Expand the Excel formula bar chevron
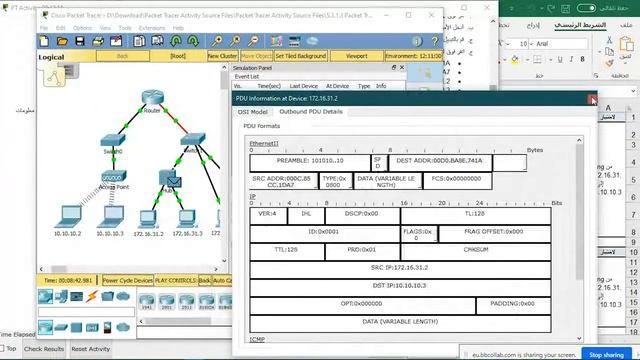This screenshot has width=640, height=360. click(633, 91)
